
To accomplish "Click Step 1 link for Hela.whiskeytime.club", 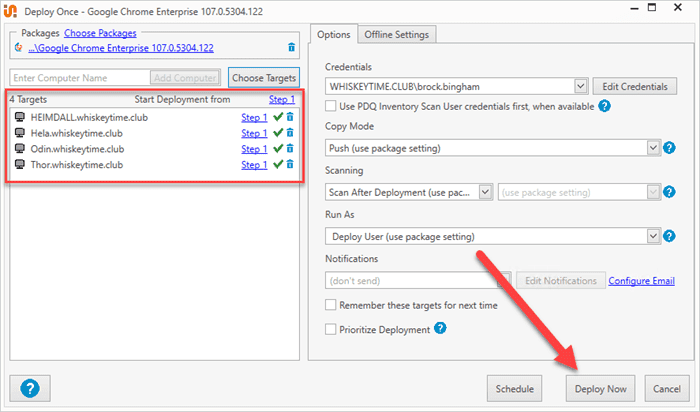I will [254, 133].
